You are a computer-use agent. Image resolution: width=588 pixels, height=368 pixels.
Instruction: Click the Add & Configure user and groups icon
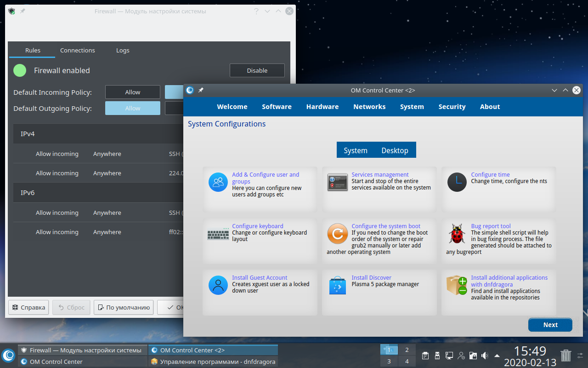(218, 182)
